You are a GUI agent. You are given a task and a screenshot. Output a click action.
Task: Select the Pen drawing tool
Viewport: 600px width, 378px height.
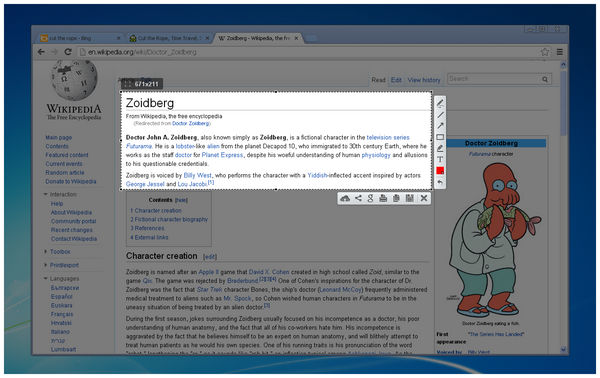click(x=440, y=103)
